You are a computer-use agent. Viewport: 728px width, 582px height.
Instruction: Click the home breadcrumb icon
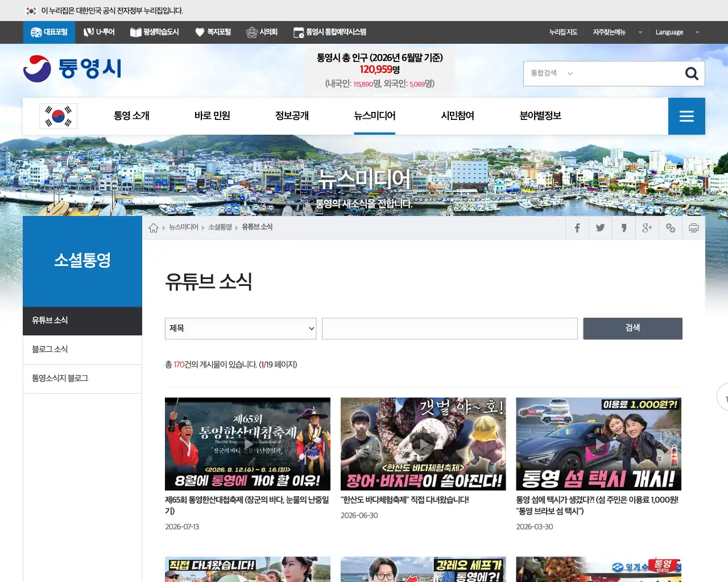click(154, 228)
